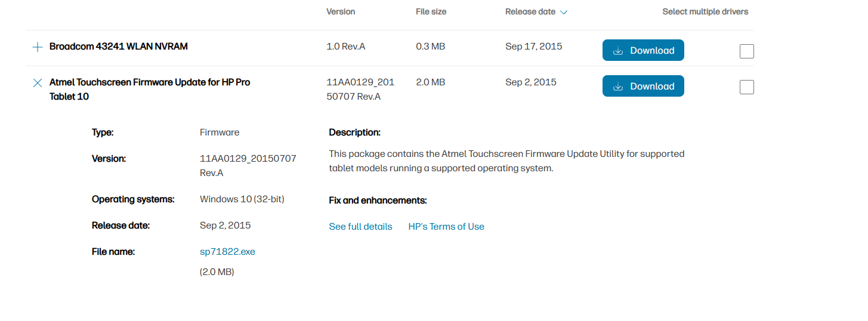This screenshot has height=321, width=868.
Task: Toggle Release date sort chevron
Action: coord(564,12)
